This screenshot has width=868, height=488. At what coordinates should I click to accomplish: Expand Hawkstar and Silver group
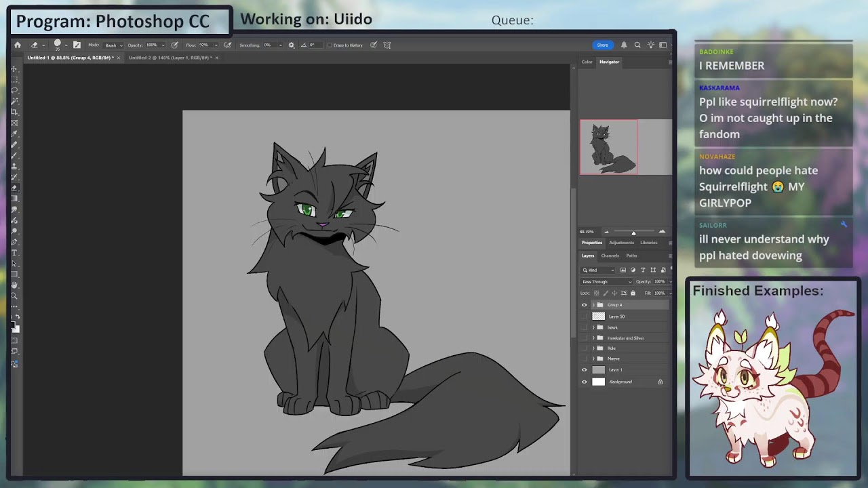click(593, 338)
